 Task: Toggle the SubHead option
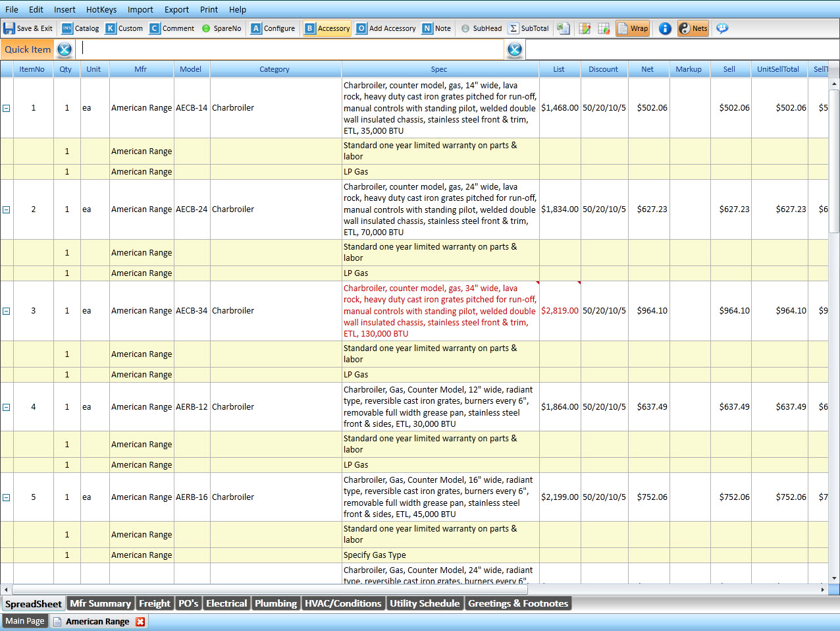tap(482, 28)
